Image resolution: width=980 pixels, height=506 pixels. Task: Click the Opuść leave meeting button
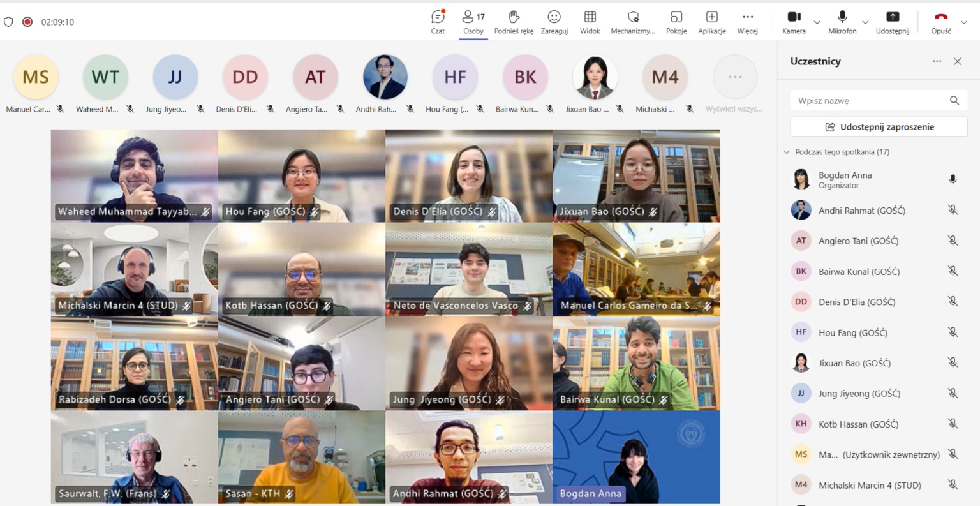[940, 22]
